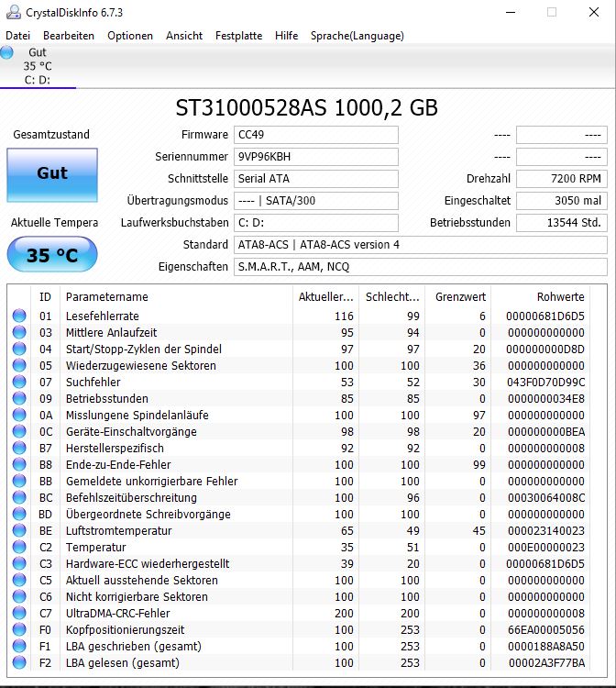Image resolution: width=616 pixels, height=688 pixels.
Task: Click the status orb for Lesefehlerrate
Action: coord(19,316)
